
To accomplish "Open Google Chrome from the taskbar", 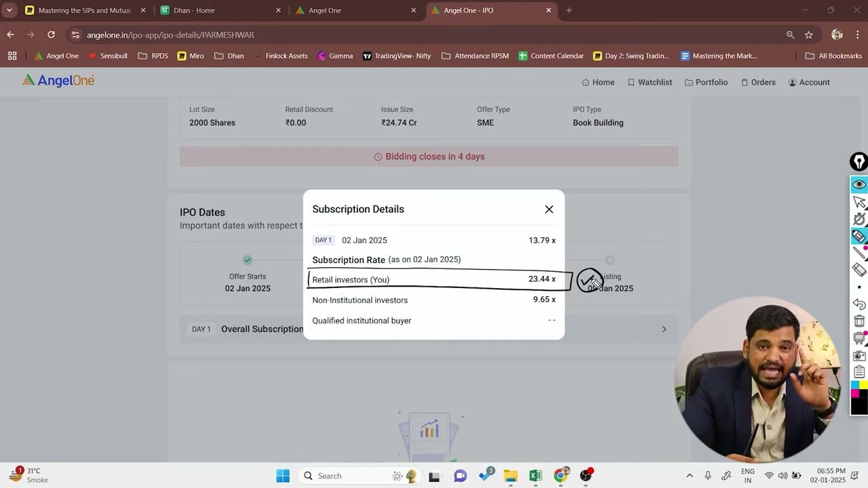I will click(x=561, y=476).
